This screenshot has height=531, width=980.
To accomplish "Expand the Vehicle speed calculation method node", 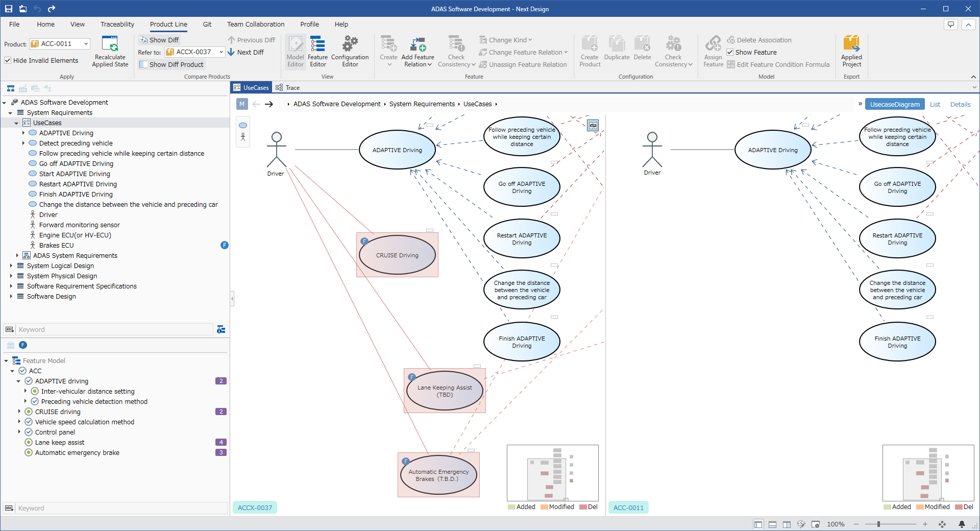I will 19,422.
